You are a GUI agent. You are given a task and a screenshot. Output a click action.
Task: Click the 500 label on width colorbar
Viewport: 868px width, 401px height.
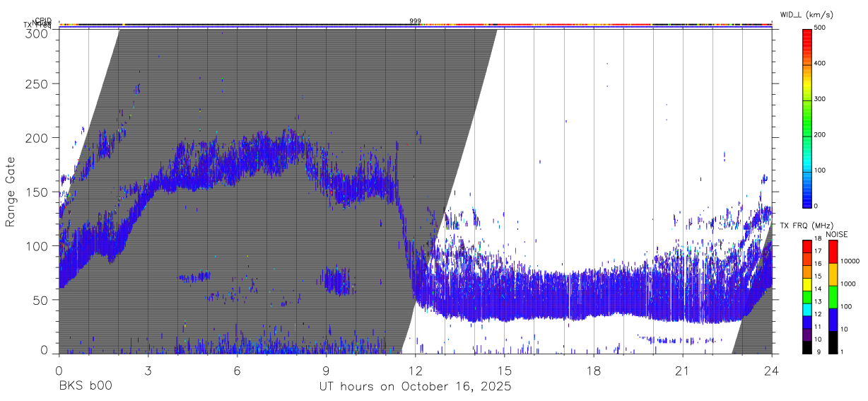(x=820, y=28)
